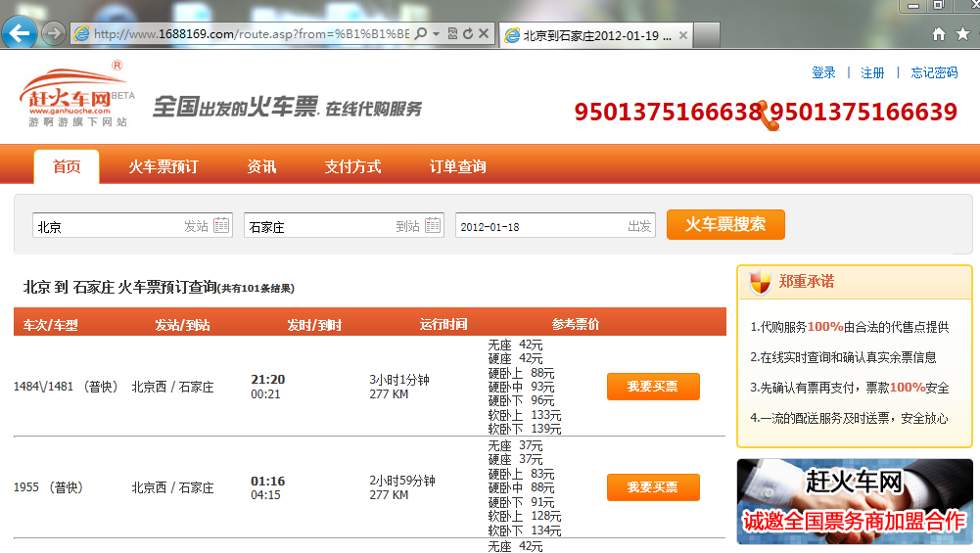Click 我要买票 for train 1484/1481
The width and height of the screenshot is (980, 553).
point(653,387)
